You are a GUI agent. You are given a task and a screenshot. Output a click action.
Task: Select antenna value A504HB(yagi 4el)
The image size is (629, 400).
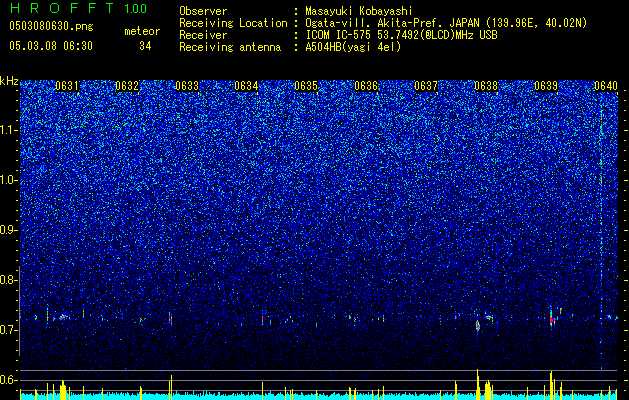pos(353,47)
